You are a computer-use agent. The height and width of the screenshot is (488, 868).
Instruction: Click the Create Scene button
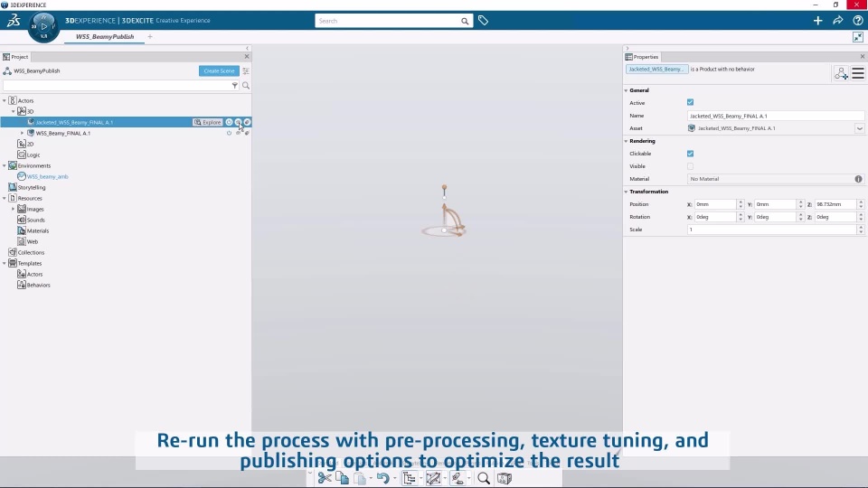[219, 70]
